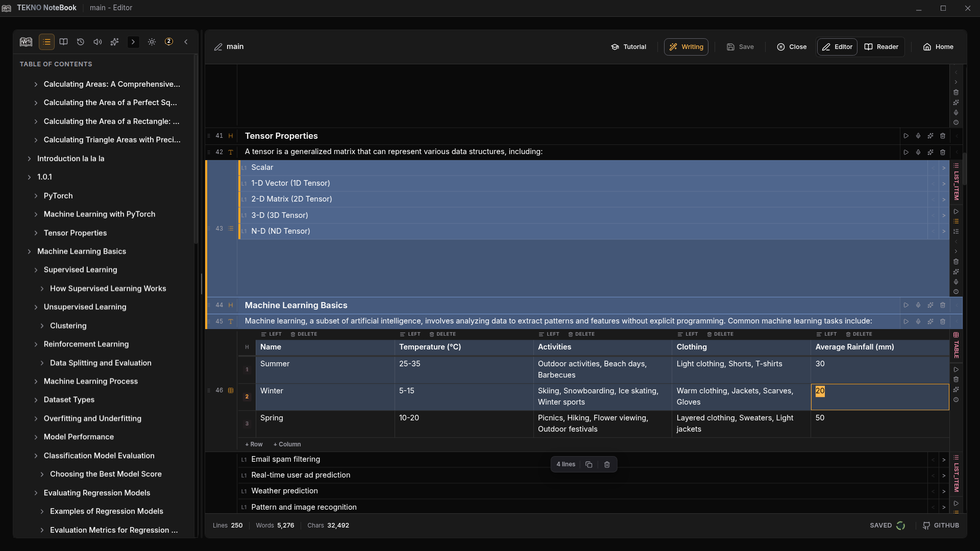The height and width of the screenshot is (551, 980).
Task: Click the AI sparkles icon in sidebar toolbar
Action: pyautogui.click(x=115, y=42)
